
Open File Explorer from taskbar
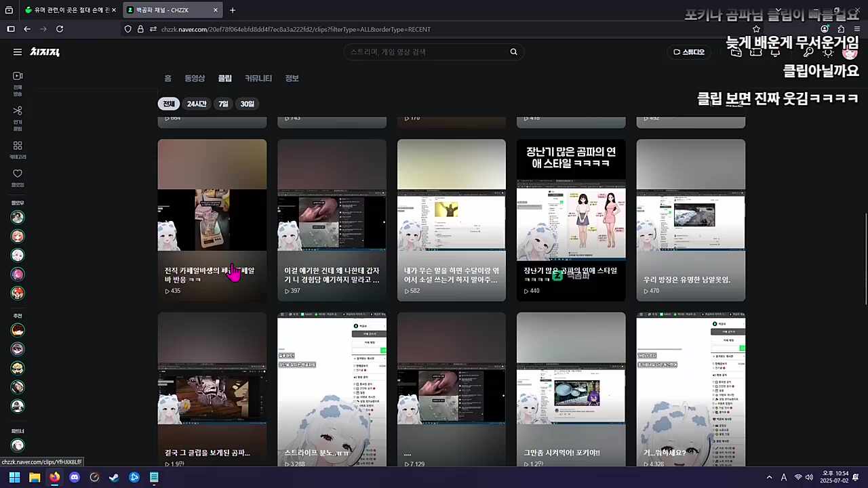tap(35, 477)
